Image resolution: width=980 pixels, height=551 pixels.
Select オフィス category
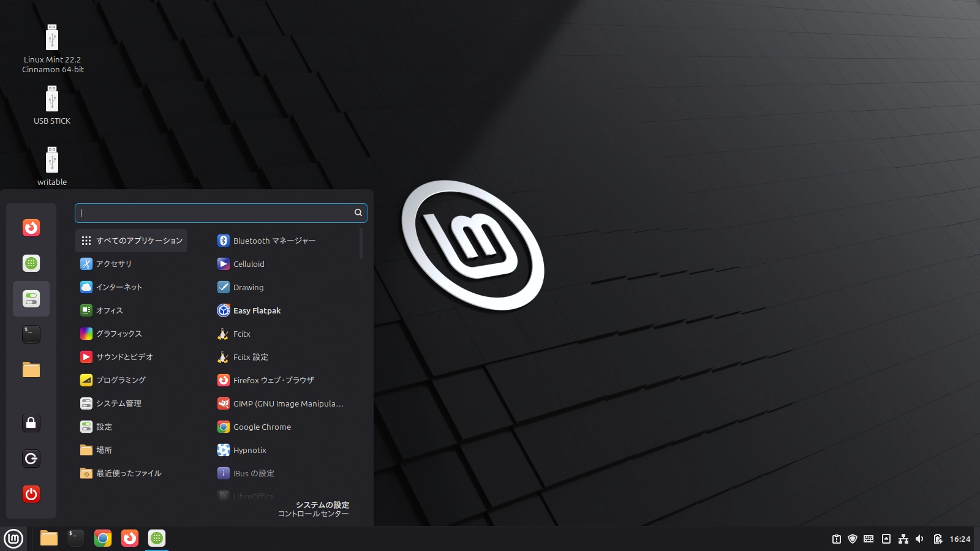pyautogui.click(x=131, y=310)
